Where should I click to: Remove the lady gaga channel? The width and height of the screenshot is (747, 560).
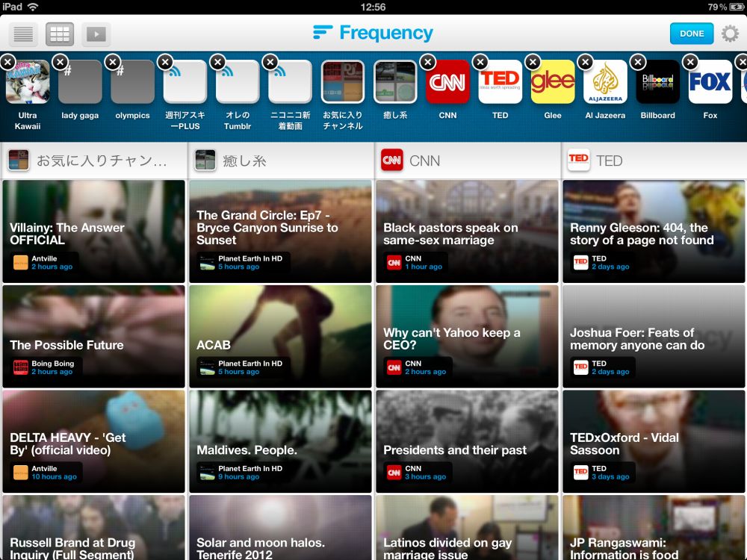click(x=60, y=62)
